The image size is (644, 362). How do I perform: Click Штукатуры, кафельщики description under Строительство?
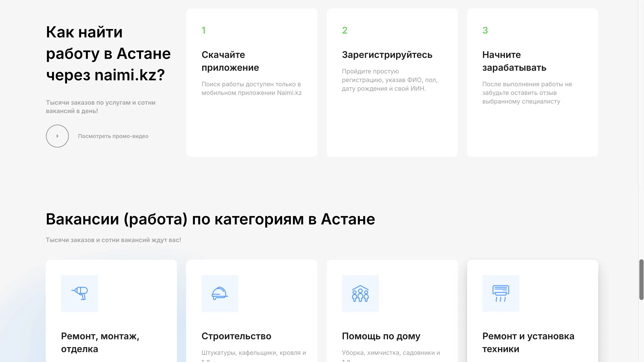(x=254, y=352)
